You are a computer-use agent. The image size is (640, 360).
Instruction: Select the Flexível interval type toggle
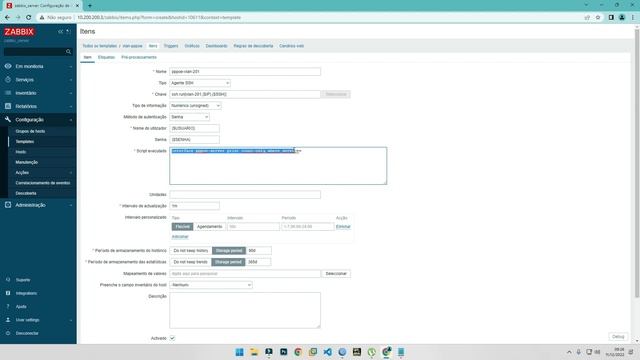pos(182,227)
